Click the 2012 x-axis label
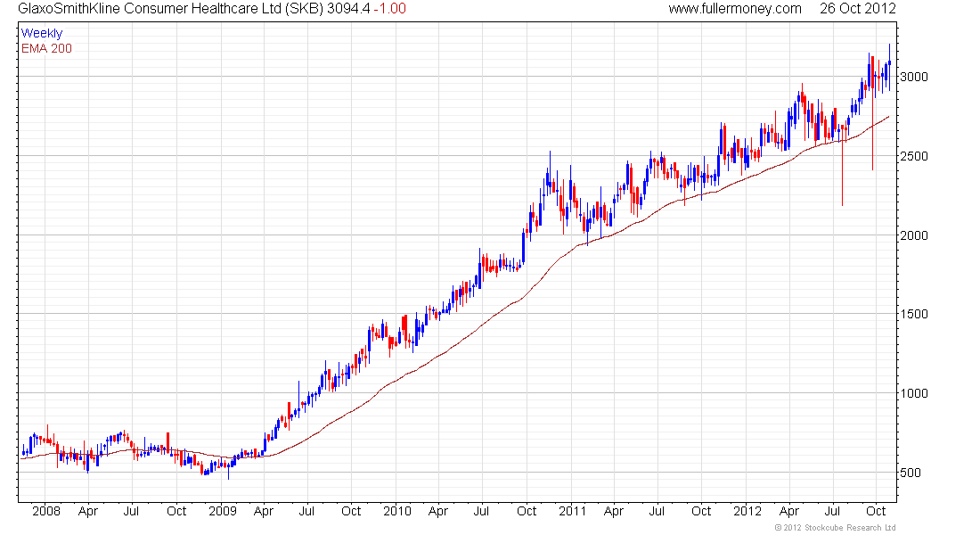This screenshot has width=980, height=535. tap(747, 511)
